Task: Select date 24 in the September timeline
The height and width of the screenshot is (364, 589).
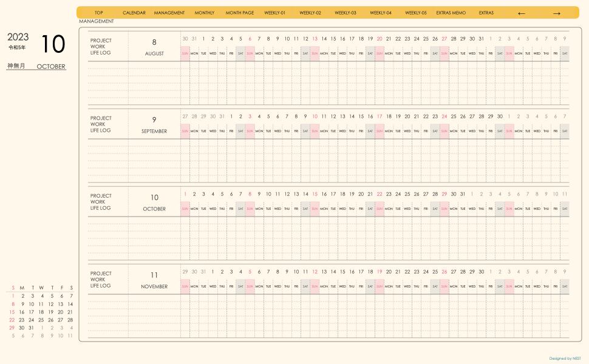Action: 444,116
